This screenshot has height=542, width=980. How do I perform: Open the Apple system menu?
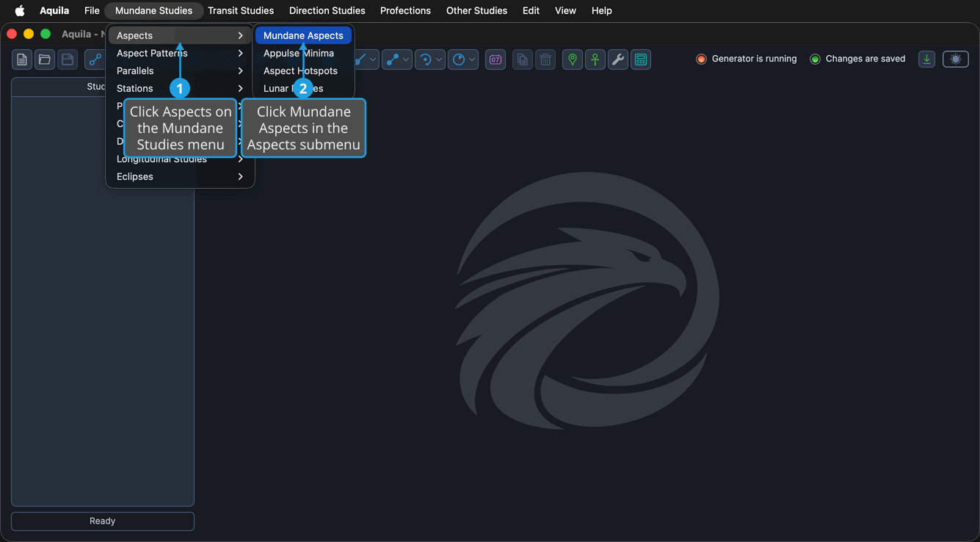click(20, 10)
